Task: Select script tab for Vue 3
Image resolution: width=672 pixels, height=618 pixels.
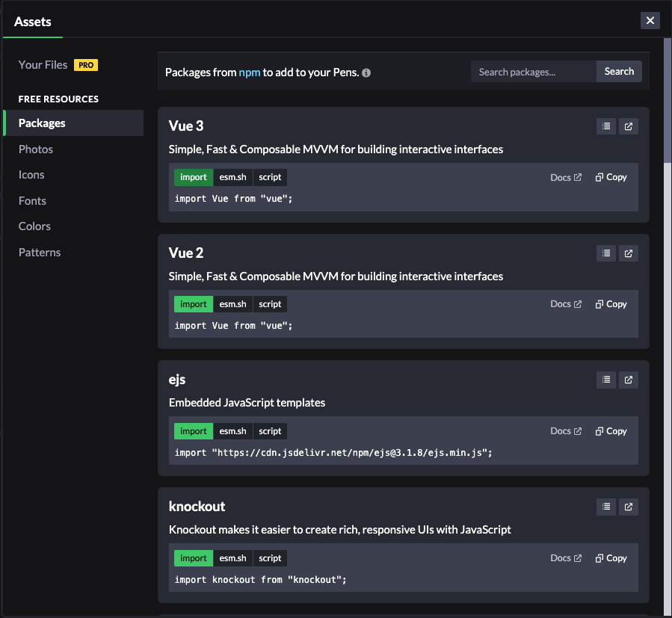Action: click(270, 177)
